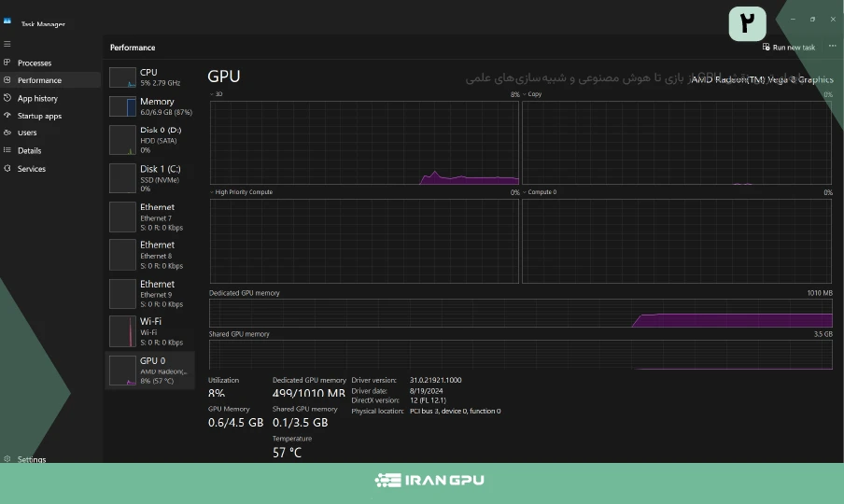Viewport: 844px width, 504px height.
Task: Open the Startup apps page
Action: point(39,116)
